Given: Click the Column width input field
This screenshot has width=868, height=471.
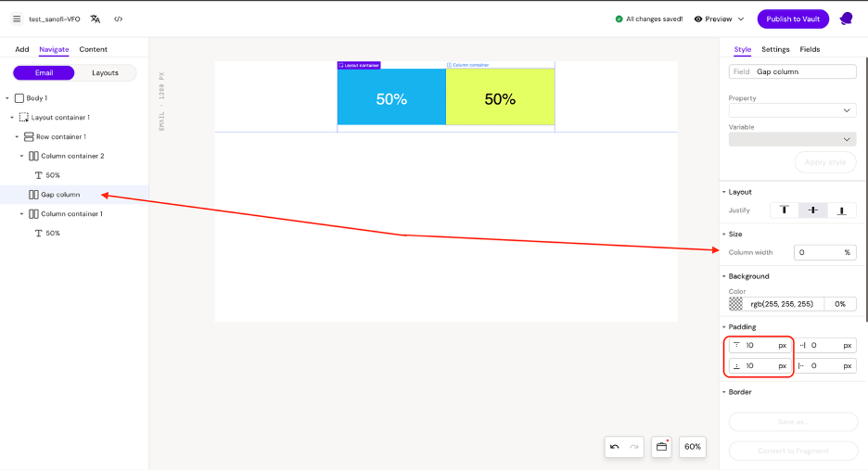Looking at the screenshot, I should [x=816, y=252].
